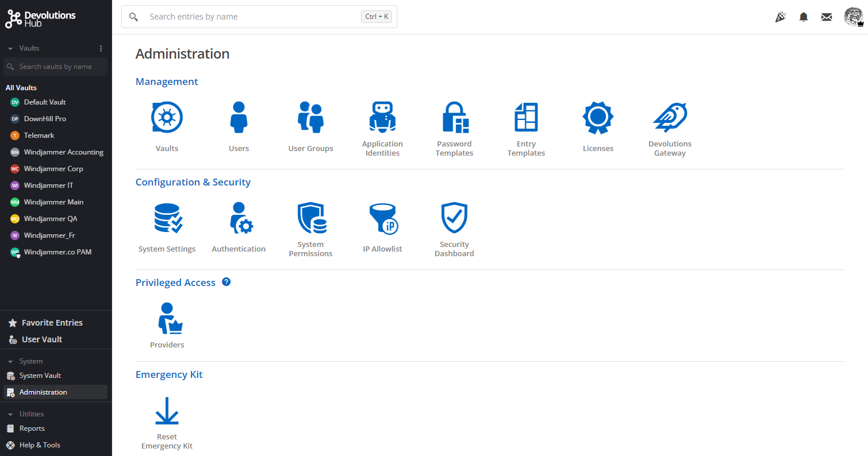Viewport: 868px width, 456px height.
Task: Open User Groups icon
Action: [310, 118]
